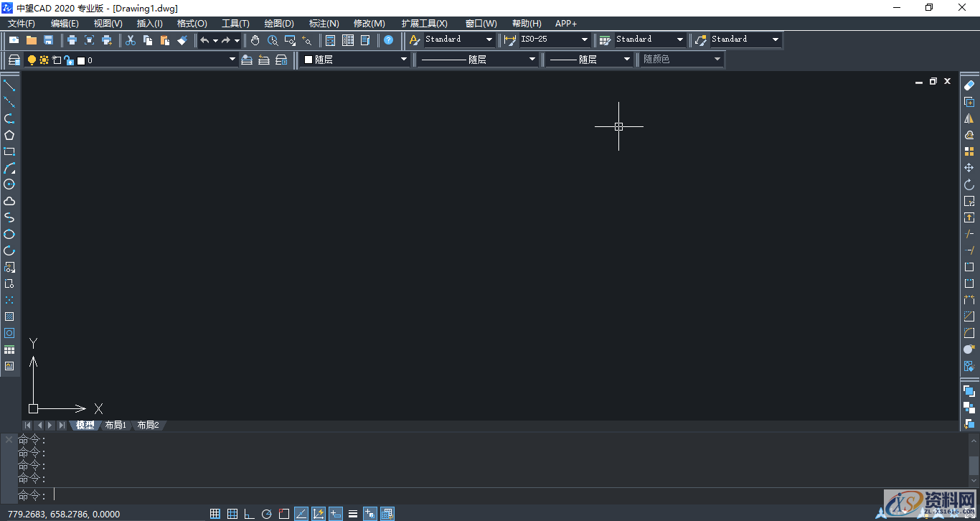Expand the layer 0 dropdown list

coord(232,60)
